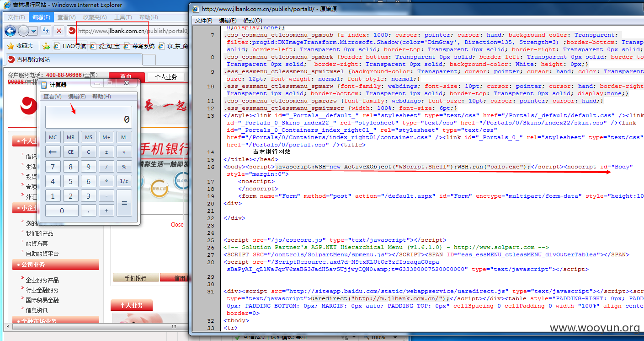
Task: Click calculator M- button
Action: point(124,137)
